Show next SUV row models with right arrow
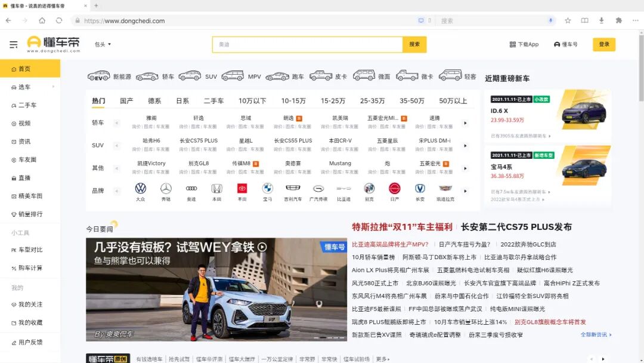The height and width of the screenshot is (363, 644). click(x=465, y=146)
